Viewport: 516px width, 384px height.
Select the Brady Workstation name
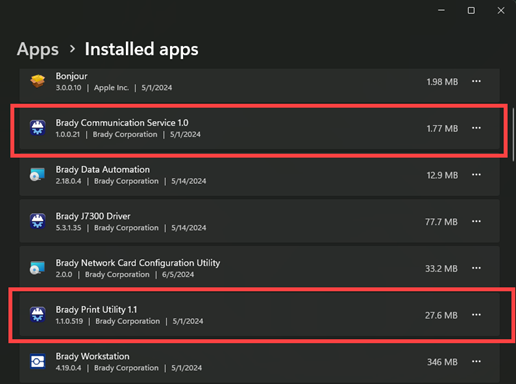pos(92,356)
